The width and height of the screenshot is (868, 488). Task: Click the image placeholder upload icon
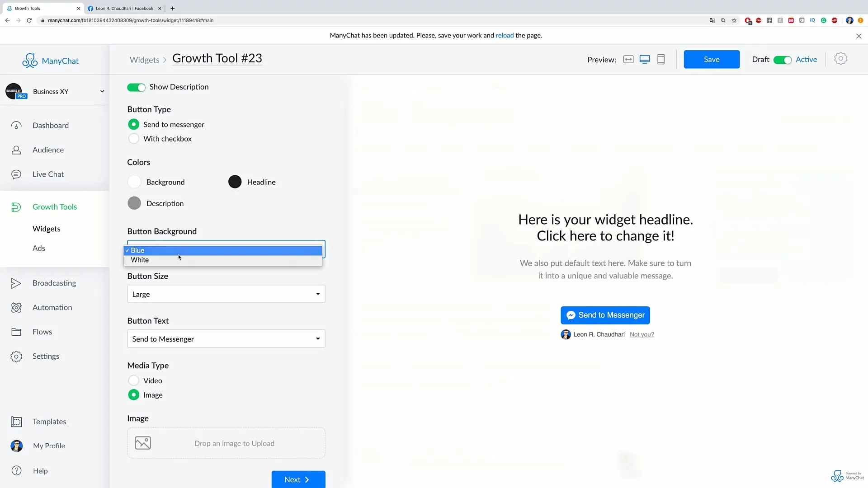pyautogui.click(x=143, y=443)
